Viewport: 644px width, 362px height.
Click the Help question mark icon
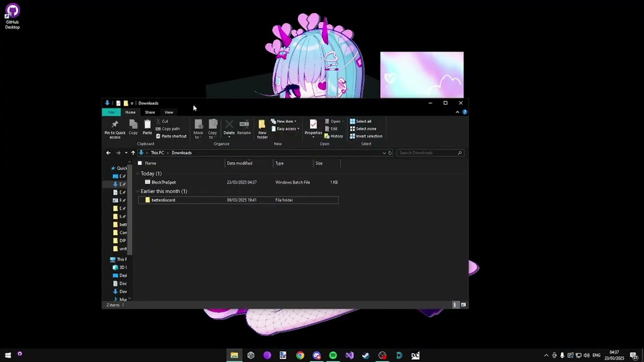464,112
